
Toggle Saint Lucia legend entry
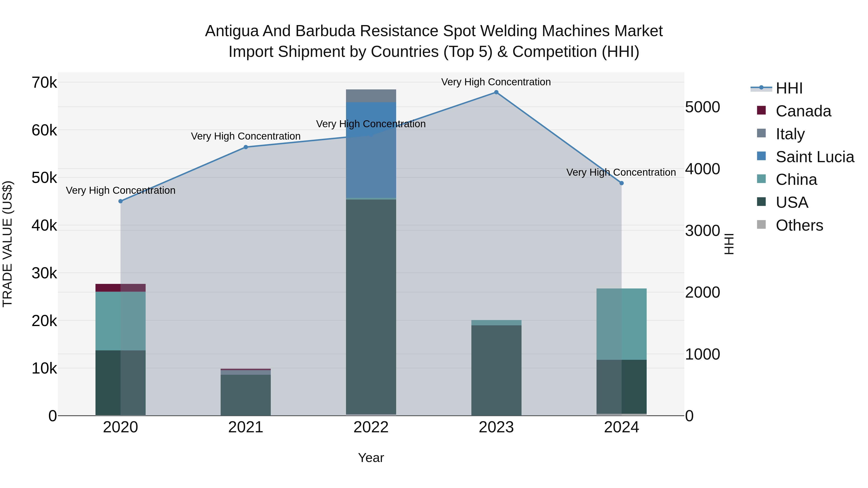805,157
